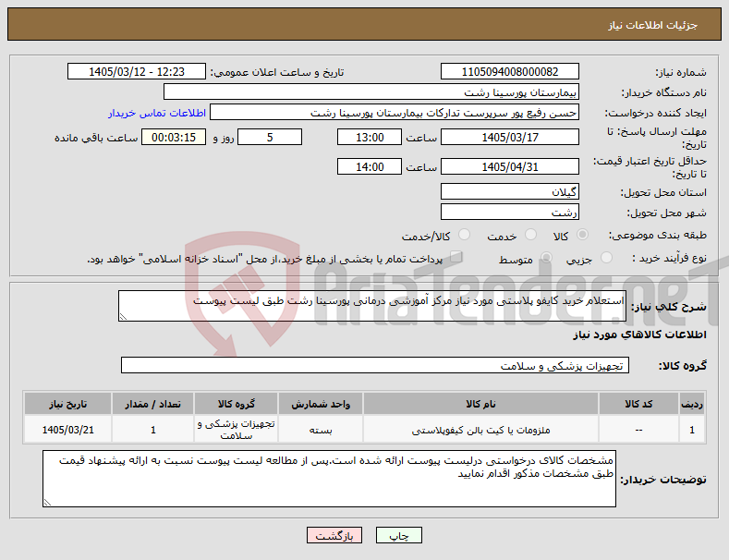Click the چاپ (print) button

[x=398, y=535]
